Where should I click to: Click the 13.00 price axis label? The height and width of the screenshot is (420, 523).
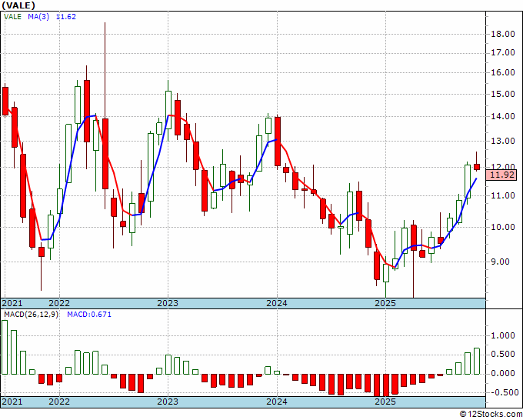(503, 141)
